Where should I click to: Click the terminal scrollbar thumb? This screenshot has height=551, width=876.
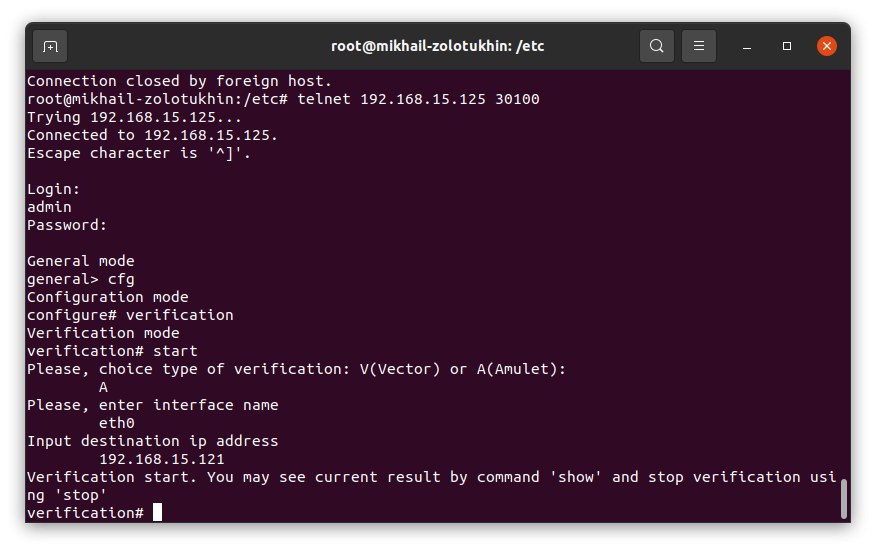[843, 499]
